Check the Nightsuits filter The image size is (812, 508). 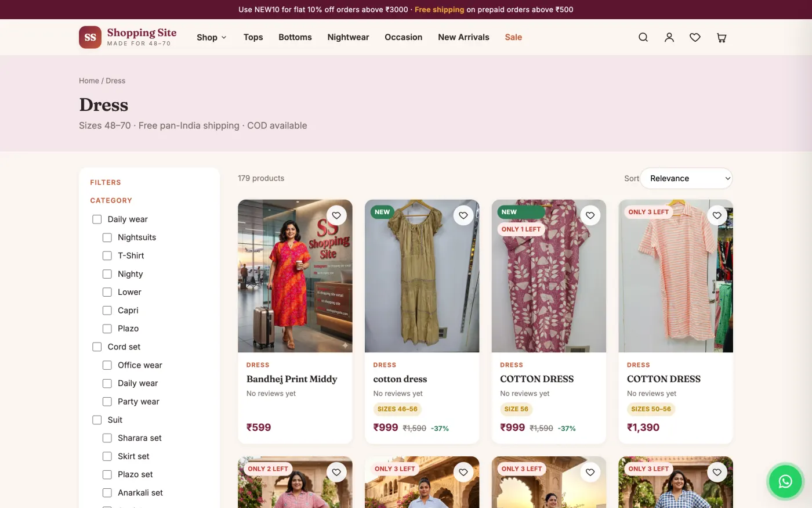point(107,237)
